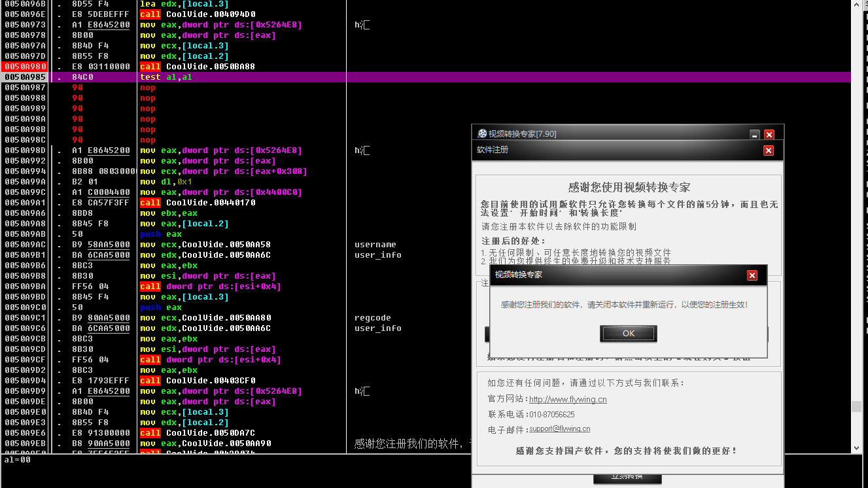Select the nop at address 0050A98C
Viewport: 868px width, 488px height.
coord(148,140)
